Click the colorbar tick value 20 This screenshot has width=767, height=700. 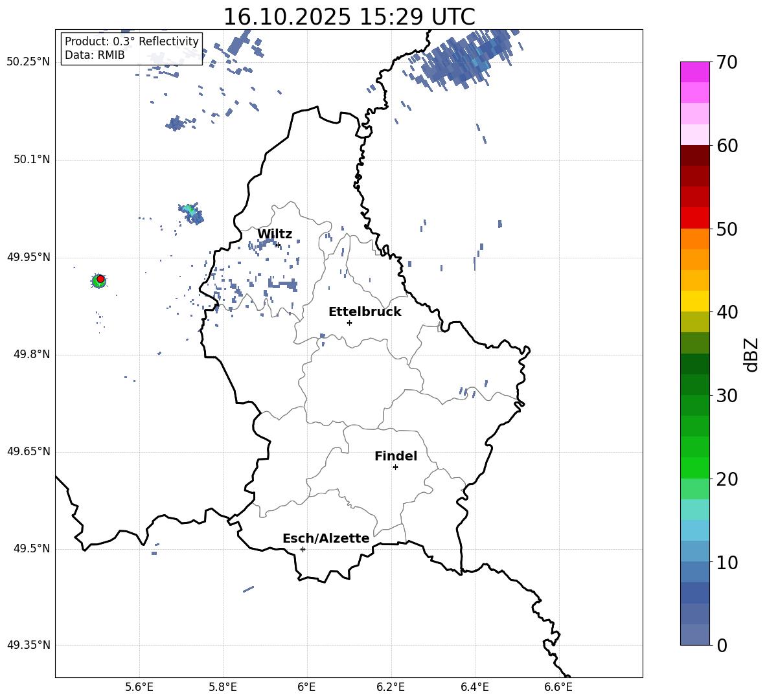[727, 479]
